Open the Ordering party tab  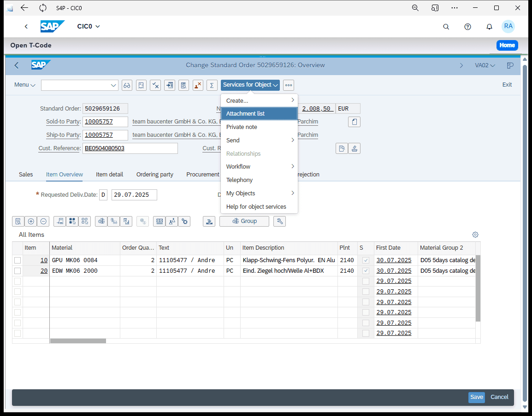155,174
